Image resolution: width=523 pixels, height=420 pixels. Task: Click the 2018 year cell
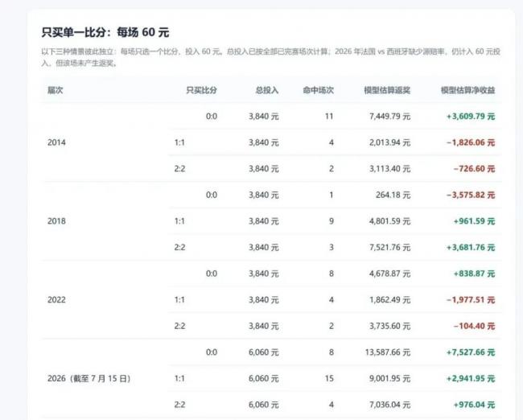tap(56, 221)
